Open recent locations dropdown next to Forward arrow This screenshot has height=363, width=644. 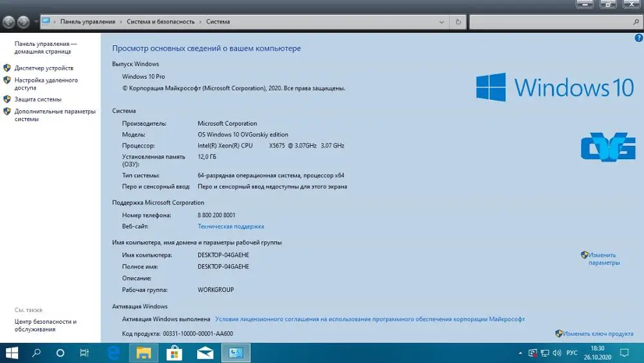35,22
